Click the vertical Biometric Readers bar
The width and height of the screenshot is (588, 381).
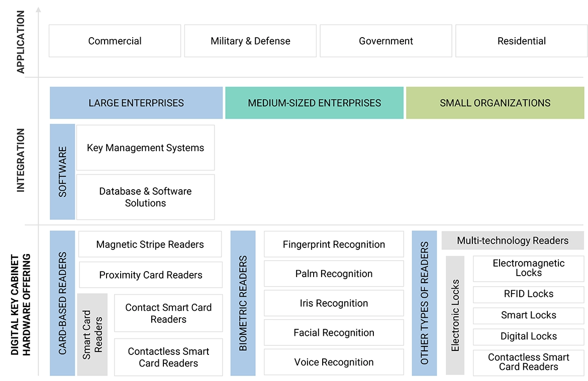coord(243,303)
